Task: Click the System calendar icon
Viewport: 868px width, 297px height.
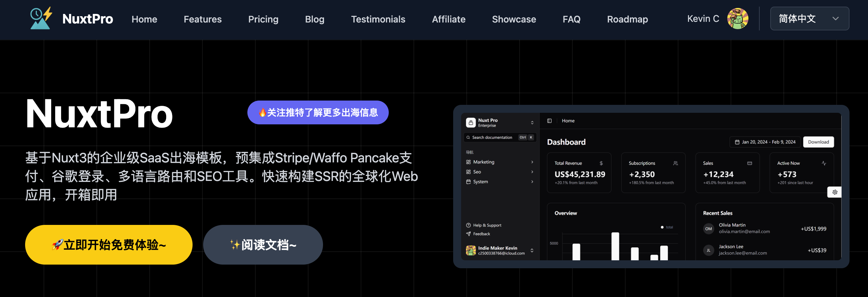Action: (468, 182)
